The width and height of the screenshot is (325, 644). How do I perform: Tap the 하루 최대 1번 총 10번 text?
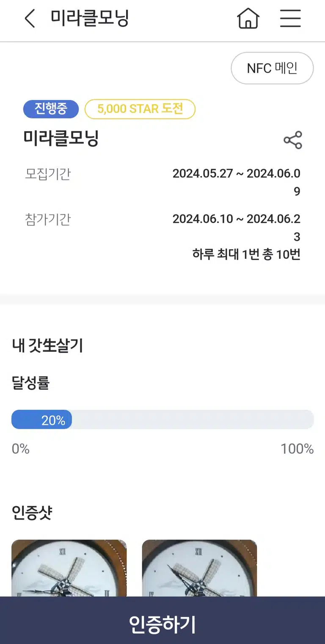(x=246, y=254)
